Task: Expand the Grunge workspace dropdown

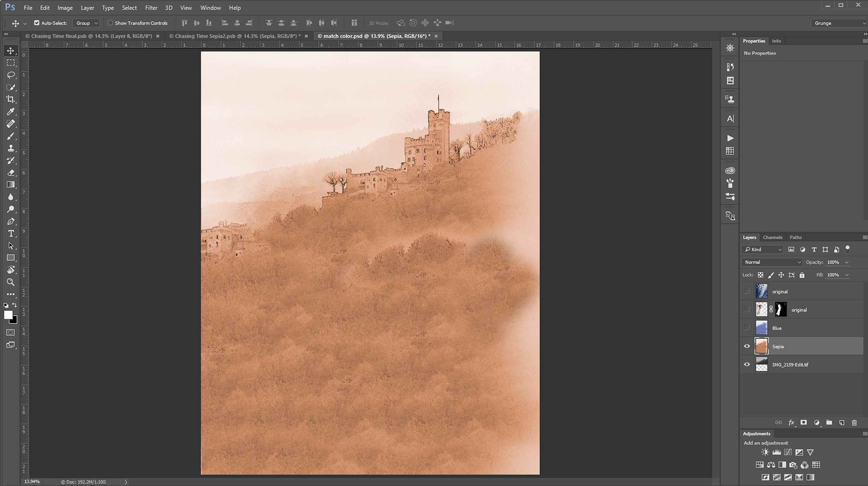Action: click(839, 23)
